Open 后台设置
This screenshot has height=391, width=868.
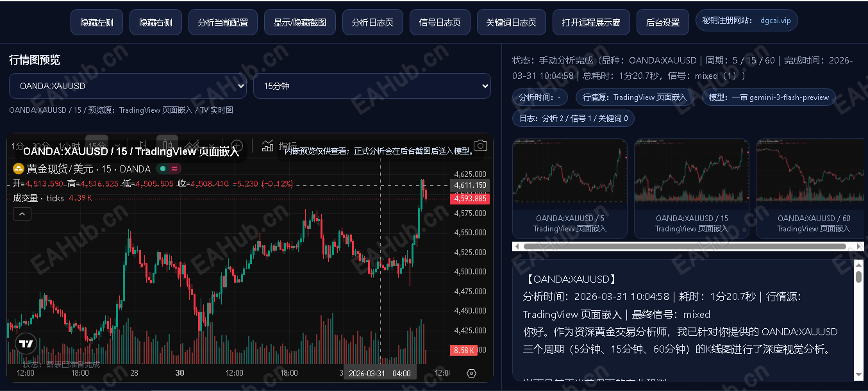(x=663, y=22)
